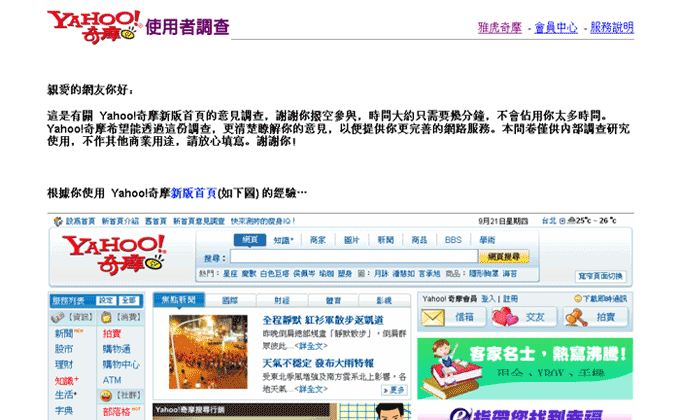Image resolution: width=680 pixels, height=420 pixels.
Task: Click the smiley face icon next to 【社群】
Action: 106,395
